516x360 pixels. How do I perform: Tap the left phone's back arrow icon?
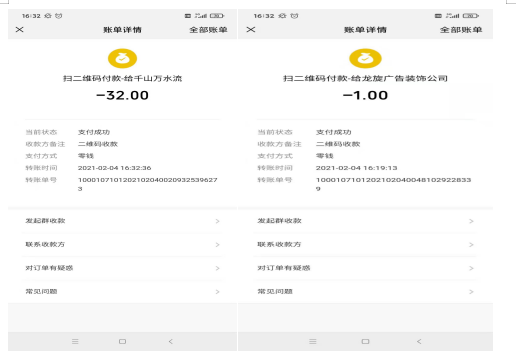[x=171, y=341]
